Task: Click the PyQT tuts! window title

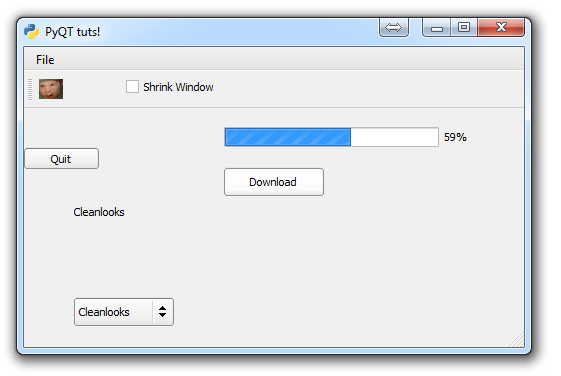Action: 73,32
